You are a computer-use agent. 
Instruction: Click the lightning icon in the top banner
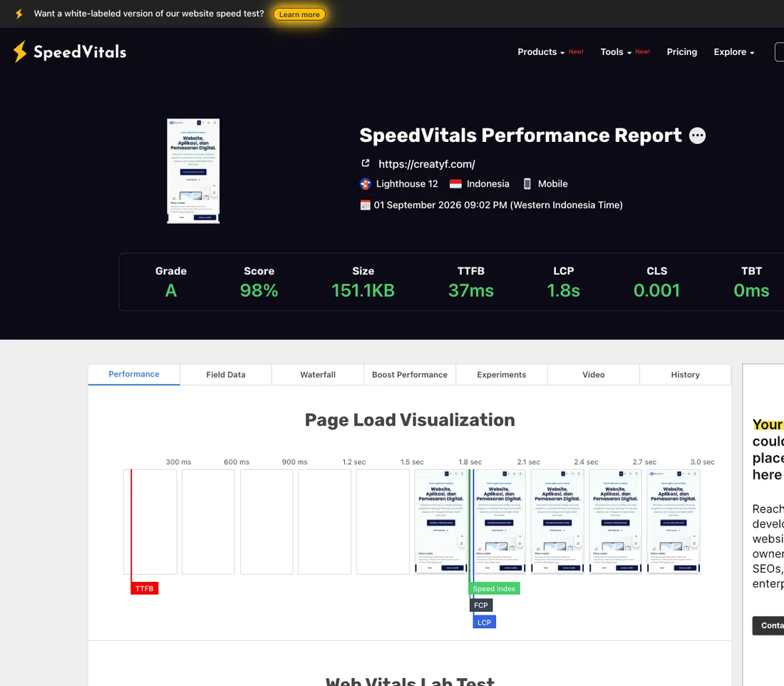(x=19, y=14)
